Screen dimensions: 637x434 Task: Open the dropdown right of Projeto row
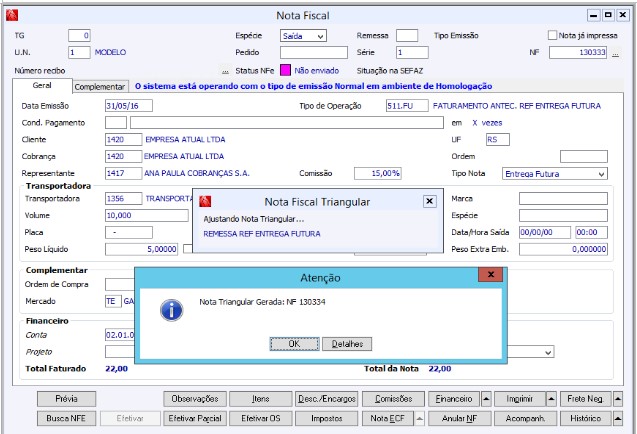pyautogui.click(x=548, y=352)
